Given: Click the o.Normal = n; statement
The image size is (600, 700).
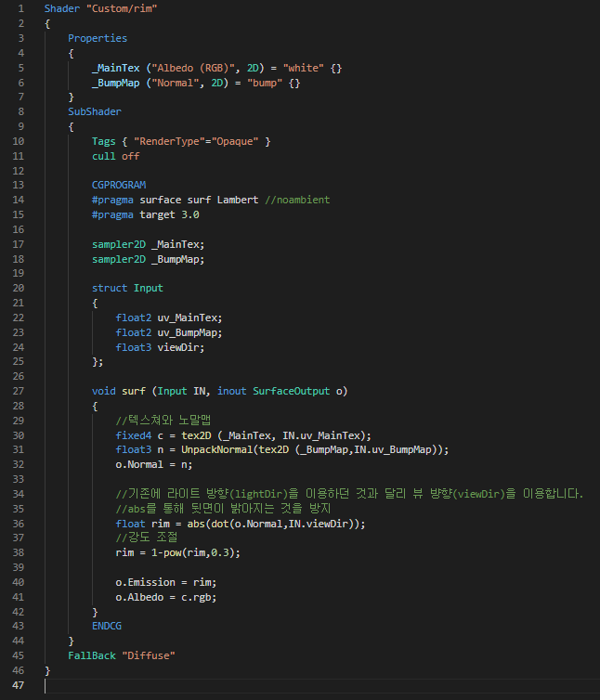Looking at the screenshot, I should coord(154,465).
